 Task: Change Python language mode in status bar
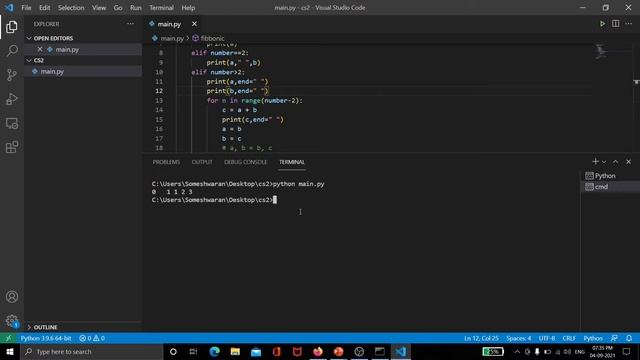pyautogui.click(x=593, y=338)
